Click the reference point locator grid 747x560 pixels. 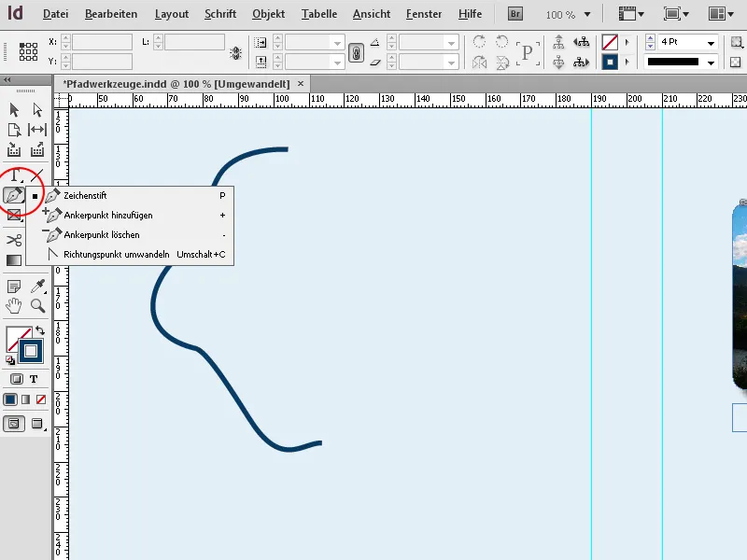pyautogui.click(x=28, y=51)
